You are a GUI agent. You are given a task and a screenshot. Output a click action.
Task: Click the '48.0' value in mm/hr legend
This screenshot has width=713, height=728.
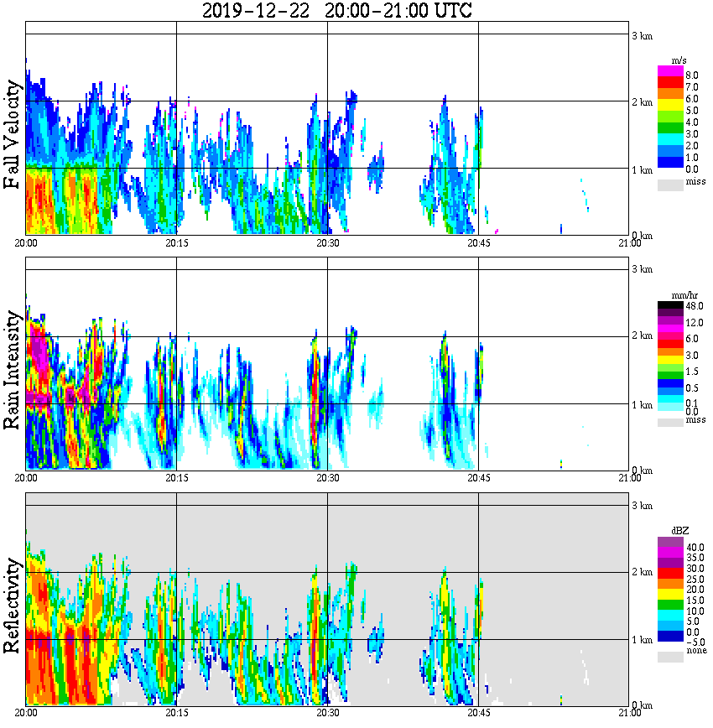(695, 306)
